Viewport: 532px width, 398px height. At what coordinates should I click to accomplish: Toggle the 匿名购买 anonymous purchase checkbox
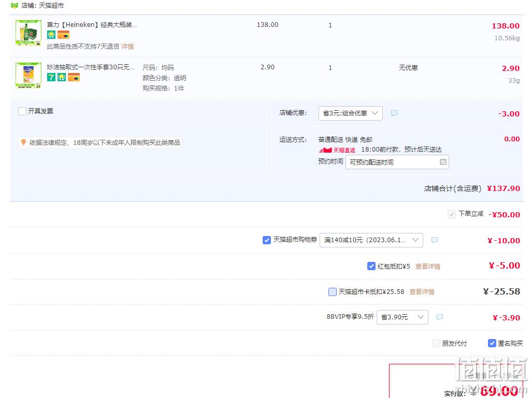point(492,343)
